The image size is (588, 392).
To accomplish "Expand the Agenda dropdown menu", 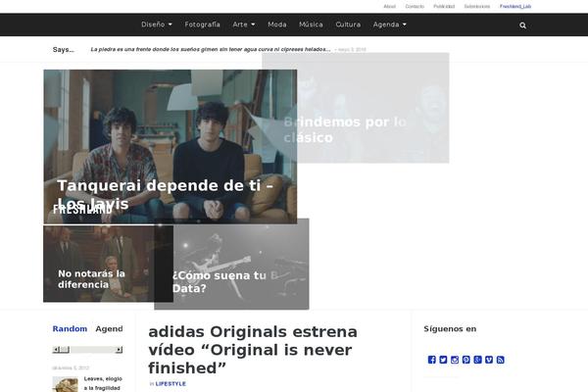I will point(390,24).
